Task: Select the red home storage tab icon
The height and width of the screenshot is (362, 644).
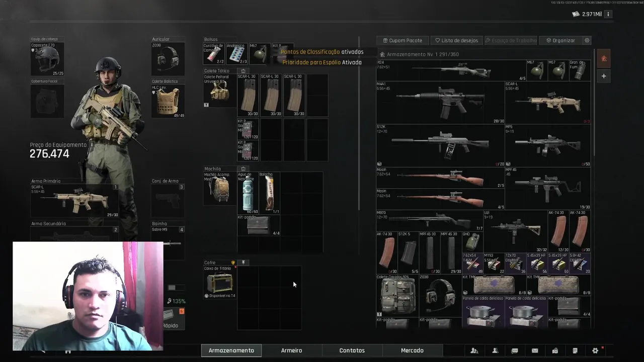Action: [604, 59]
